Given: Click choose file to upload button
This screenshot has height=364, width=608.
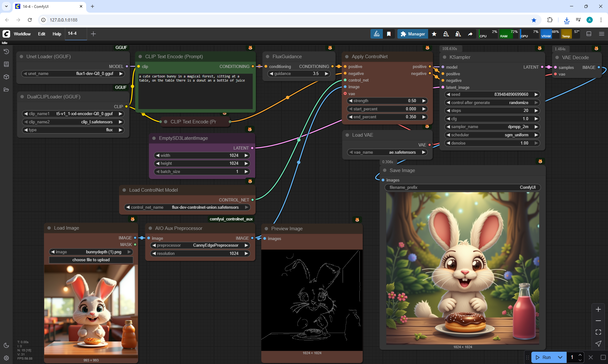Looking at the screenshot, I should click(x=91, y=260).
